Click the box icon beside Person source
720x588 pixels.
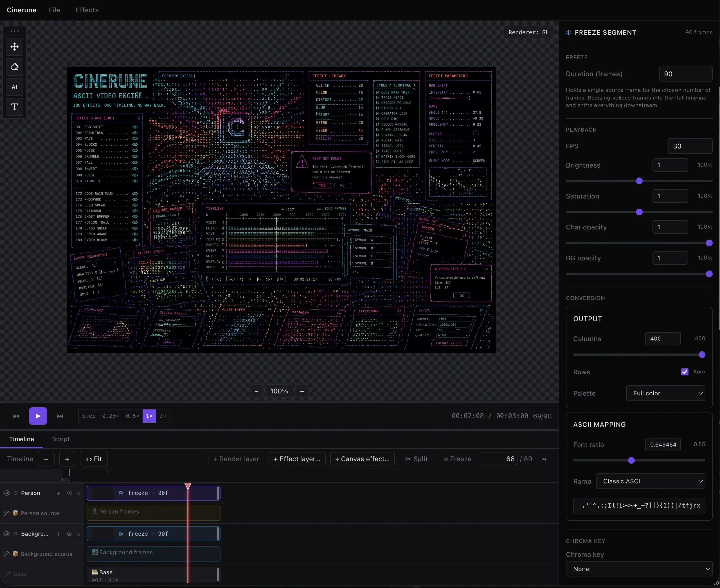[15, 513]
